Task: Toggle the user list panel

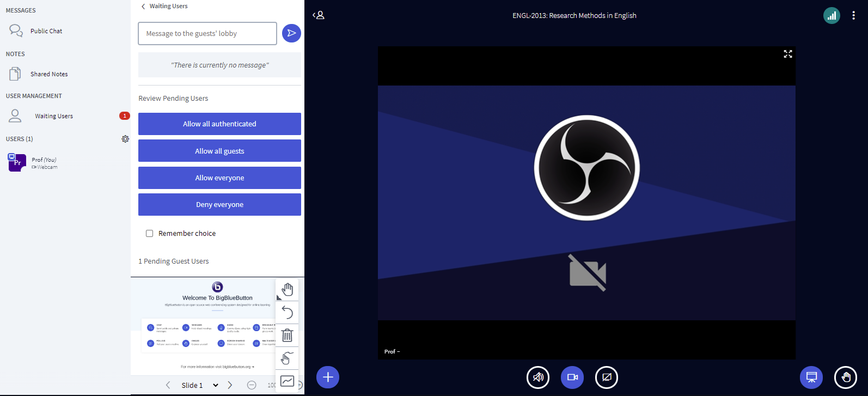Action: tap(319, 15)
